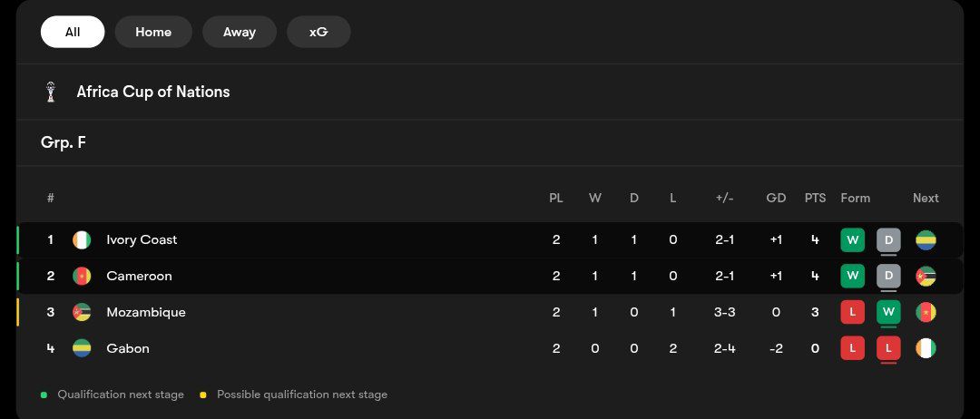Click the PTS column header
This screenshot has height=419, width=980.
tap(815, 198)
